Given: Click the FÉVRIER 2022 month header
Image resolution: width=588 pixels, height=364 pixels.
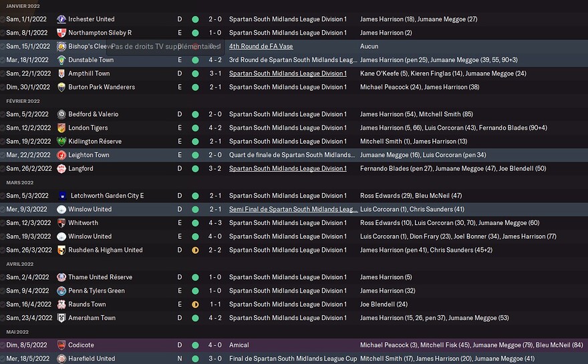Looking at the screenshot, I should tap(23, 102).
